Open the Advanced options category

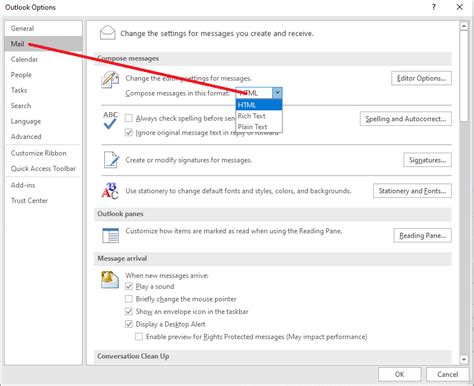point(43,136)
